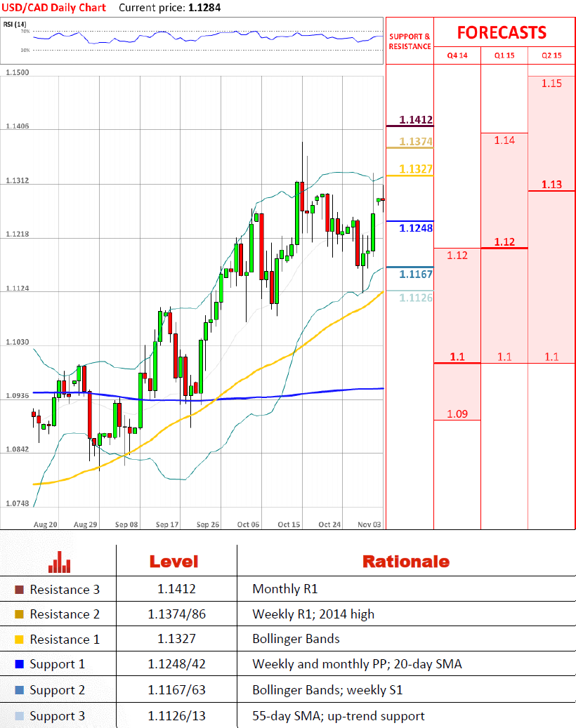Image resolution: width=576 pixels, height=728 pixels.
Task: Click the Support 3 light-blue swatch
Action: click(19, 716)
